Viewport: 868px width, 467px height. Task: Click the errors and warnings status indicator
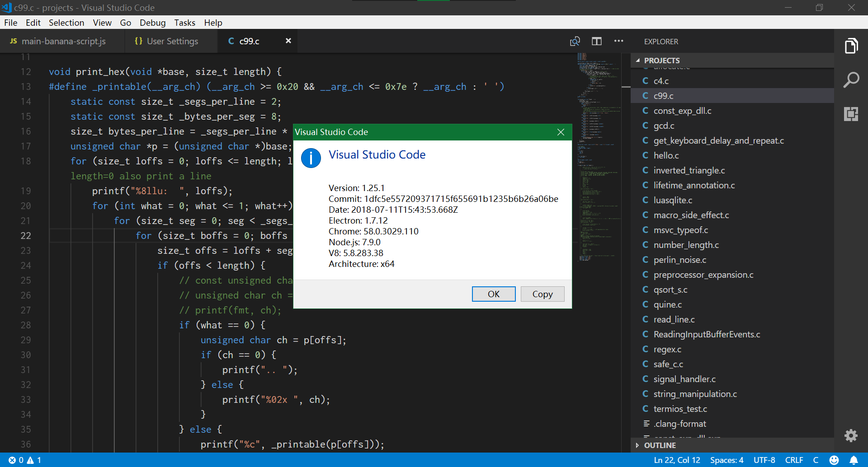pos(25,460)
